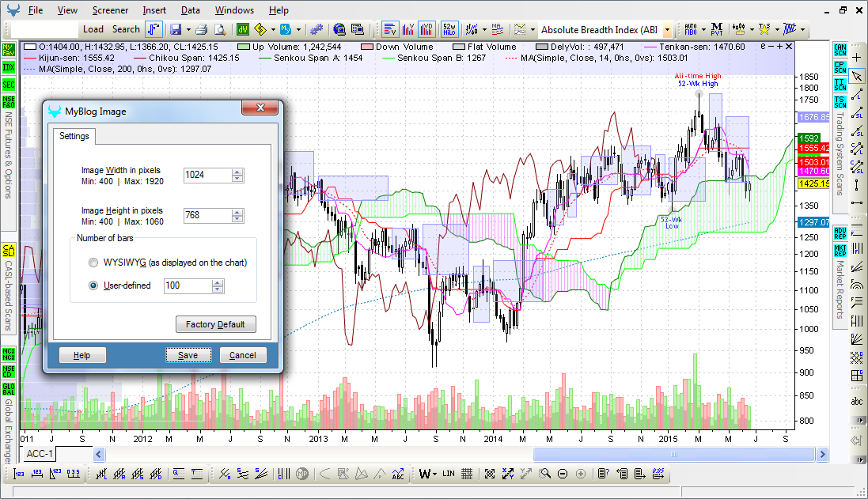
Task: Click the TI SCN scan icon
Action: [840, 85]
